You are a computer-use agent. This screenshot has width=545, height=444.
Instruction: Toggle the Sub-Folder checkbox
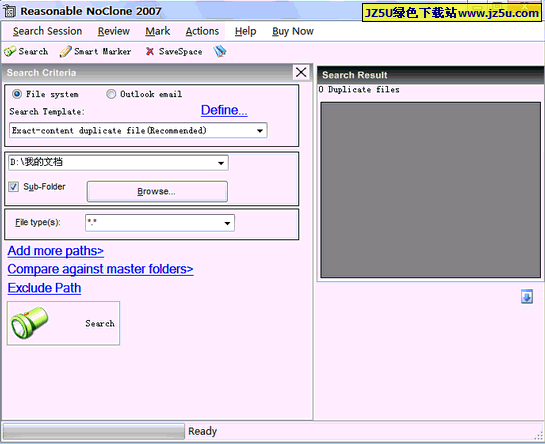(14, 187)
